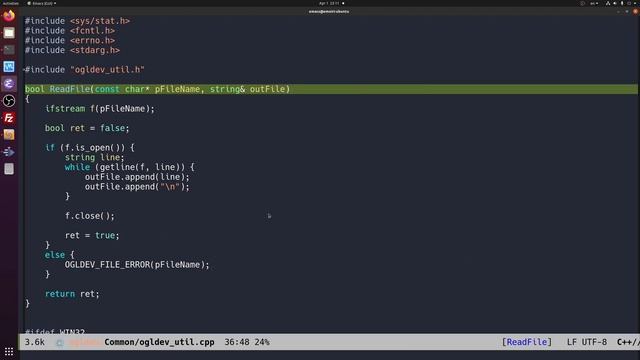Screen dimensions: 640x360
Task: Click [ReadFile] function indicator in mode line
Action: coord(527,342)
